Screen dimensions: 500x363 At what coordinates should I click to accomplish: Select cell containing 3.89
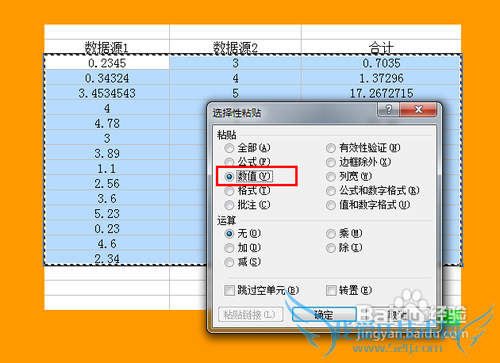pyautogui.click(x=107, y=153)
